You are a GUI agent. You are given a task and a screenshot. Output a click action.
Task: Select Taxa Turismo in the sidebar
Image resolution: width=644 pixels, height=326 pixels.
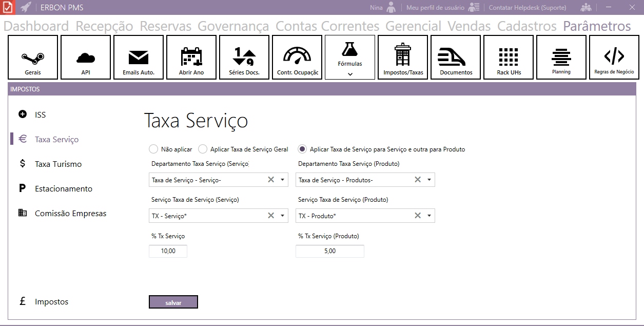click(58, 164)
